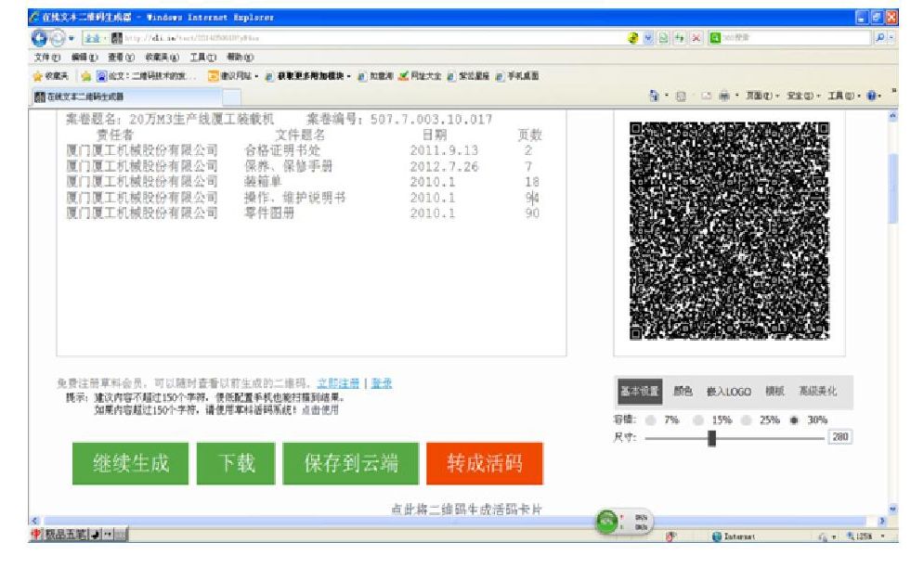The image size is (924, 568).
Task: Open the 帮助 menu
Action: click(240, 58)
